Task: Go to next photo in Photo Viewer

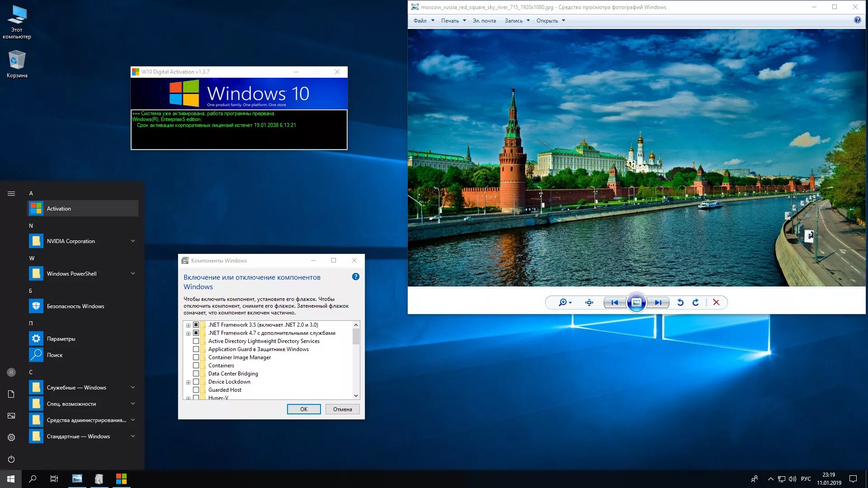Action: tap(658, 303)
